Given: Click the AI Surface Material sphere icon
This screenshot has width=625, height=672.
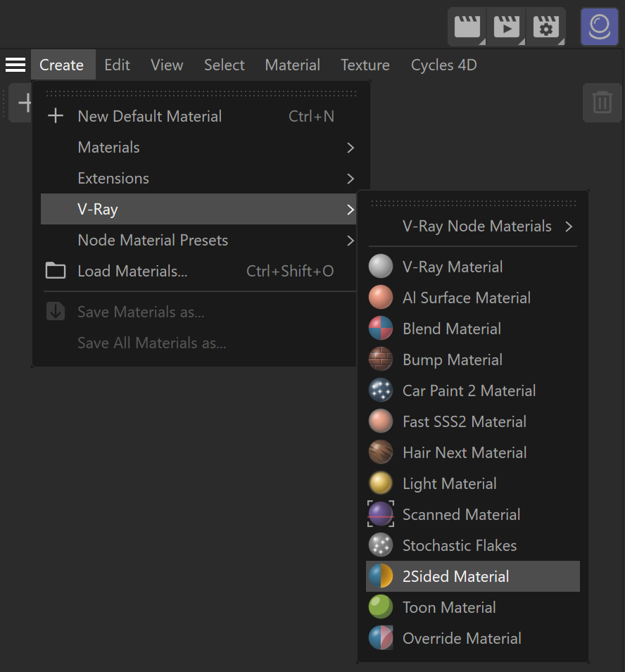Looking at the screenshot, I should [x=381, y=297].
